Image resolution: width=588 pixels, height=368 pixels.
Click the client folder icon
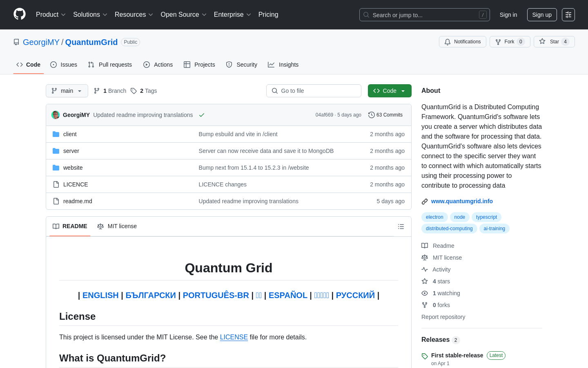pyautogui.click(x=56, y=134)
